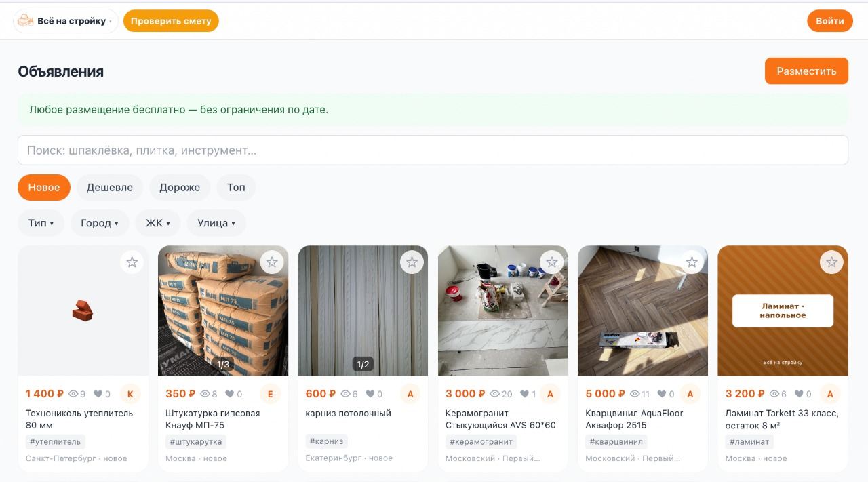The image size is (868, 482).
Task: Click seller A avatar on Кварцвинил card
Action: (690, 394)
